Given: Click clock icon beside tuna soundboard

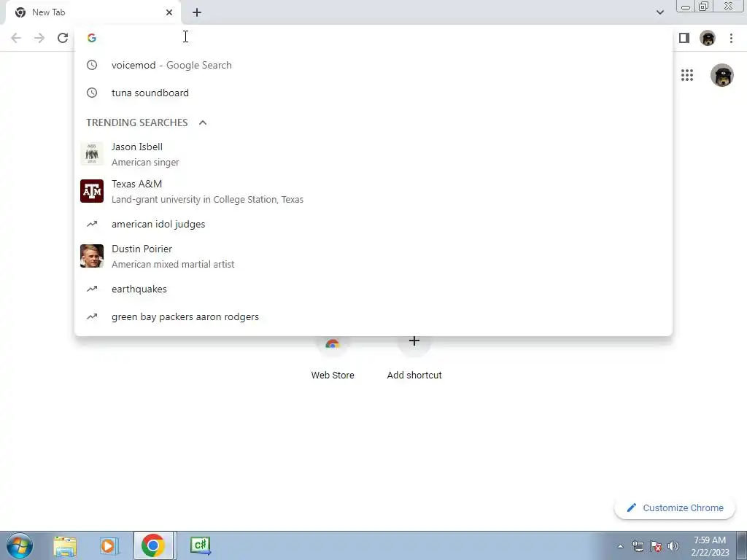Looking at the screenshot, I should pos(92,93).
